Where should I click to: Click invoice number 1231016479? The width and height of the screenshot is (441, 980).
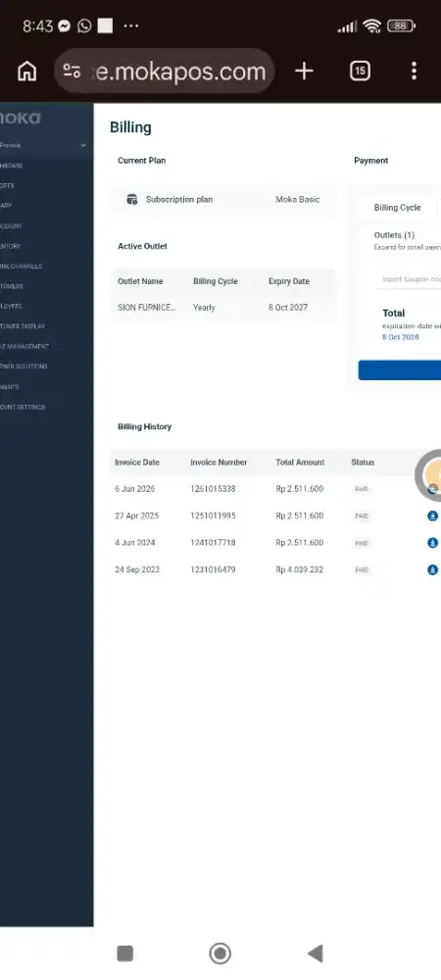pos(213,569)
